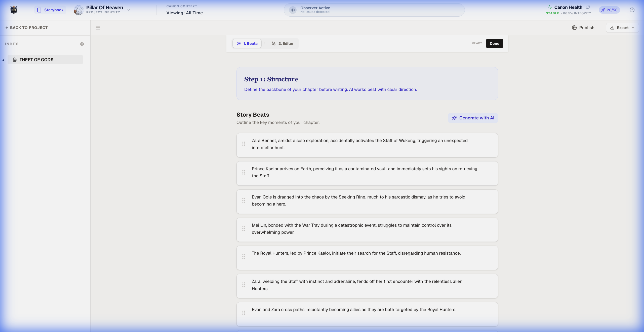Toggle the bullet dot beside THEFT OF GODS
This screenshot has height=332, width=644.
pyautogui.click(x=3, y=60)
